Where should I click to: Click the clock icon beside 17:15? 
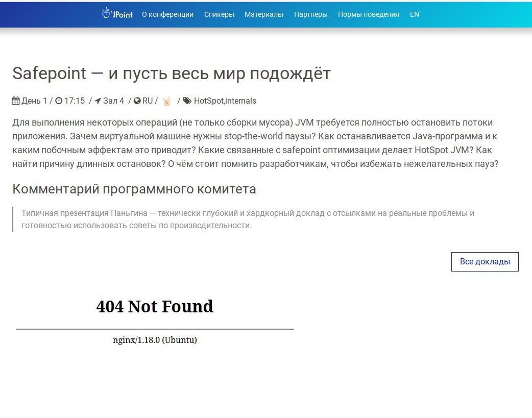point(59,101)
